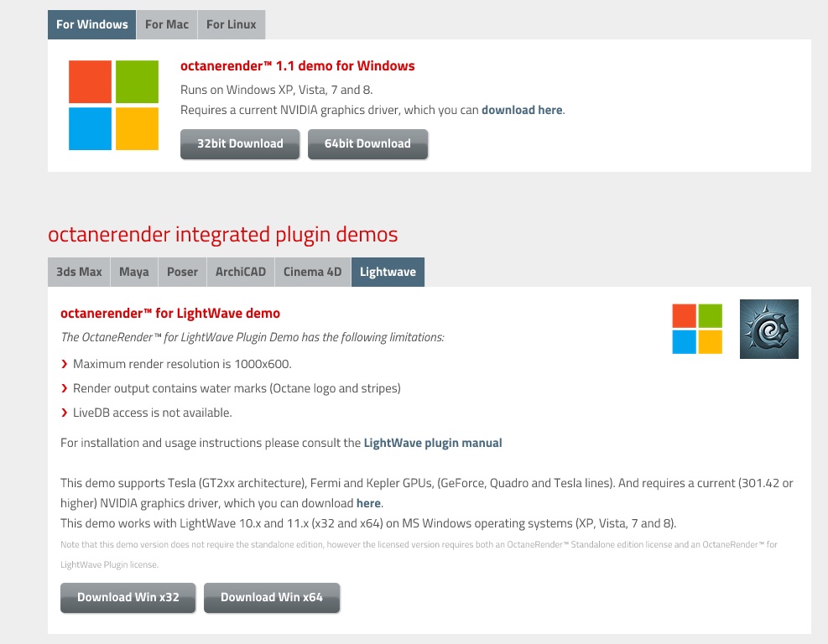Select the For Linux tab
828x644 pixels.
pyautogui.click(x=232, y=24)
